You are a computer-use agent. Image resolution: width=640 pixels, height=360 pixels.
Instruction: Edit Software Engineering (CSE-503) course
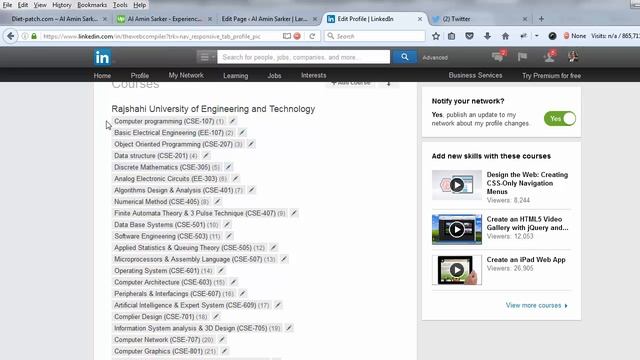(x=229, y=236)
